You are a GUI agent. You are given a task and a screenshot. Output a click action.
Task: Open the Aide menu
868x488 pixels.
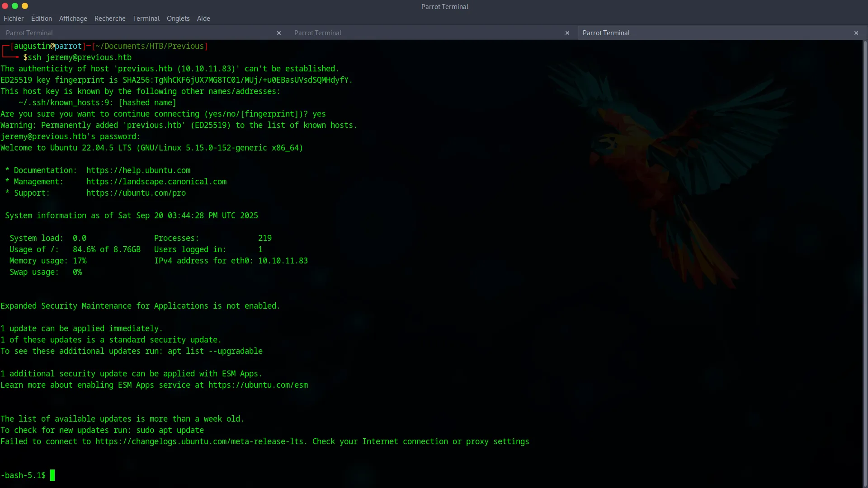(x=203, y=19)
